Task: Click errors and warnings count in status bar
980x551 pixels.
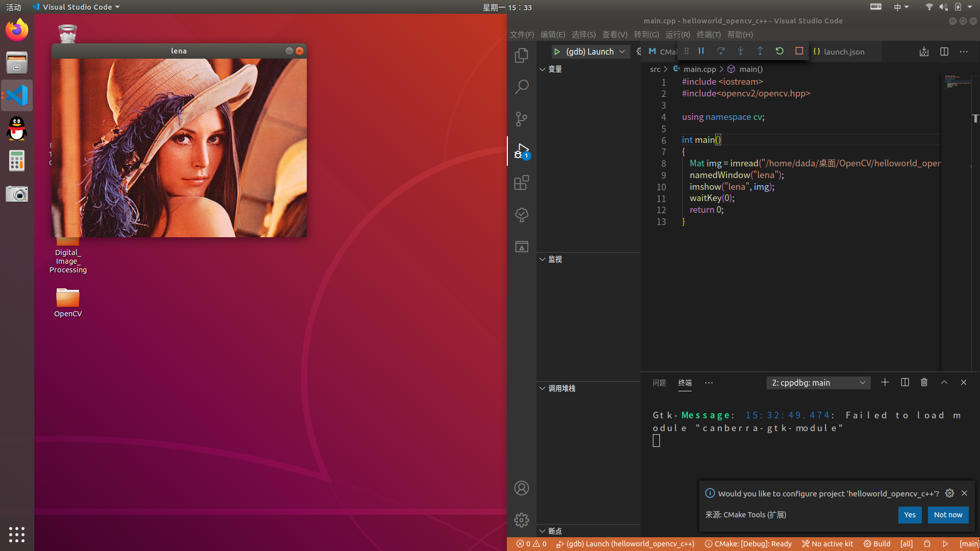Action: 531,544
